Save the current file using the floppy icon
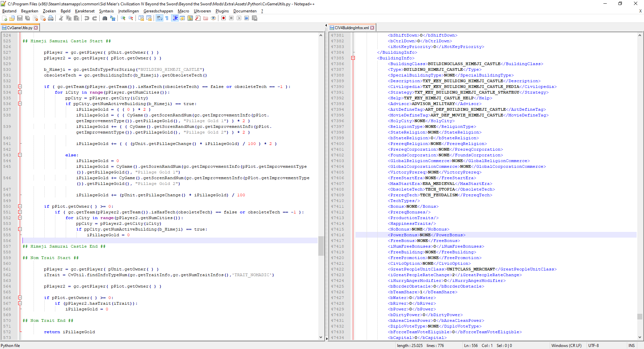The height and width of the screenshot is (349, 644). tap(20, 18)
